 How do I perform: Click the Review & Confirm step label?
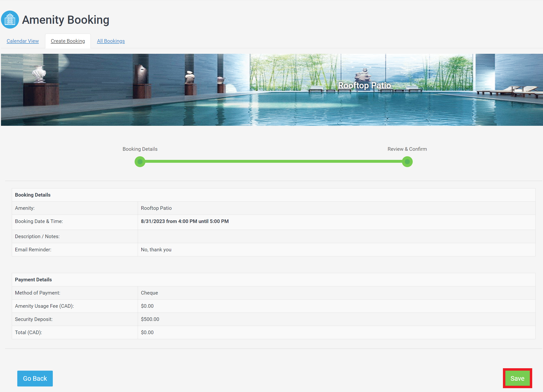coord(407,149)
